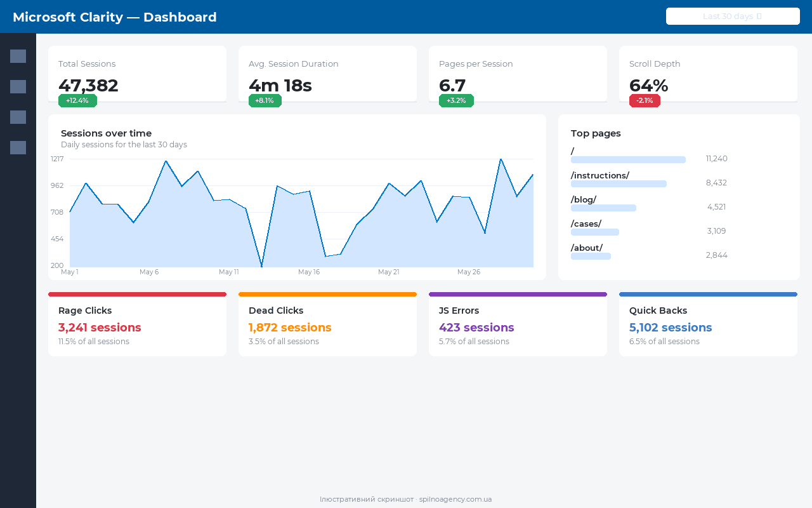This screenshot has width=812, height=508.
Task: Click the May 6 axis label
Action: pyautogui.click(x=149, y=272)
